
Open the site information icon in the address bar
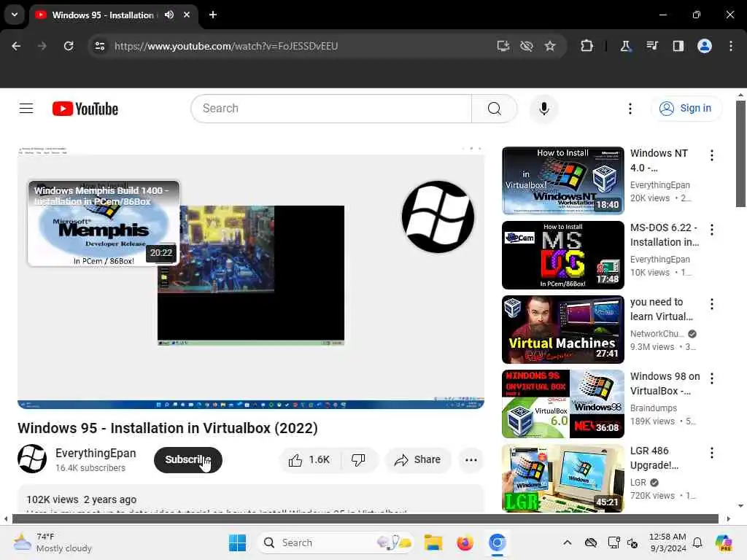coord(100,46)
